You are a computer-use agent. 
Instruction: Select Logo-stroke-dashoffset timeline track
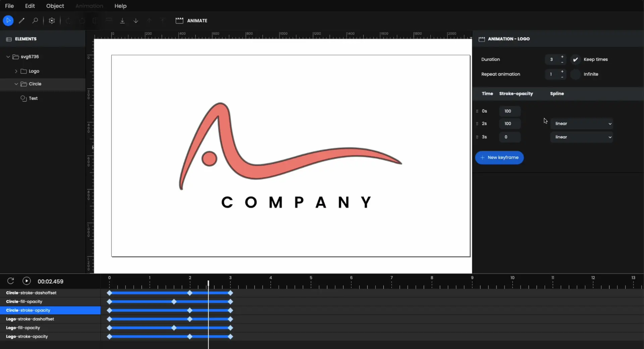pos(50,319)
